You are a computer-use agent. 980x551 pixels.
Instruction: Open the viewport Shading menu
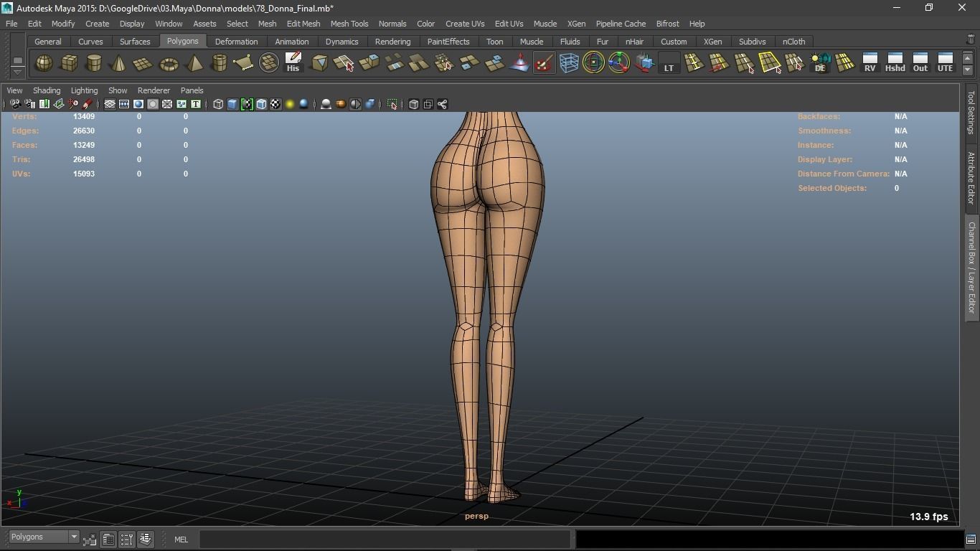point(47,90)
